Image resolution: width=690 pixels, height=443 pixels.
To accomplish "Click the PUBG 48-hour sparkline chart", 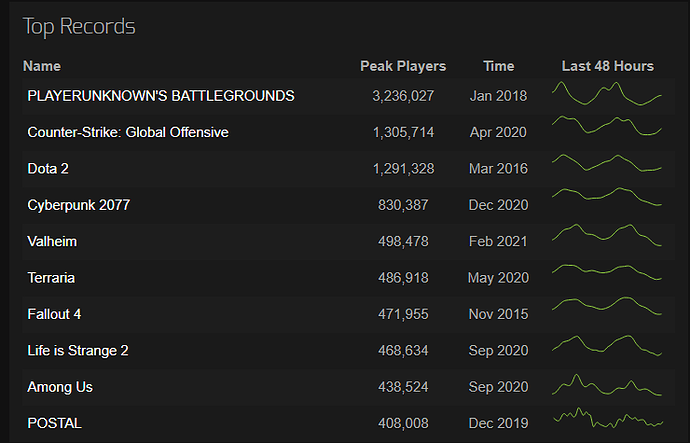I will click(607, 93).
